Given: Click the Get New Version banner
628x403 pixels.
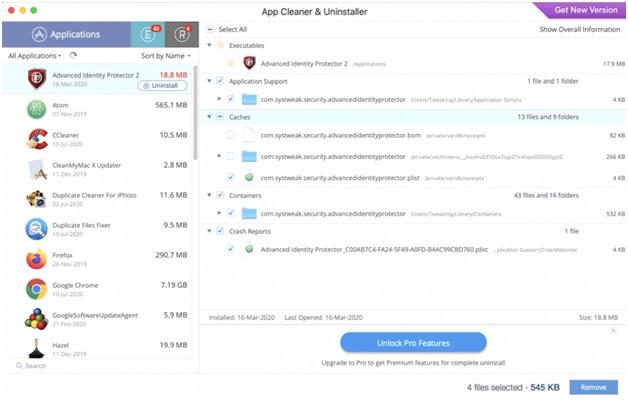Looking at the screenshot, I should [x=581, y=10].
